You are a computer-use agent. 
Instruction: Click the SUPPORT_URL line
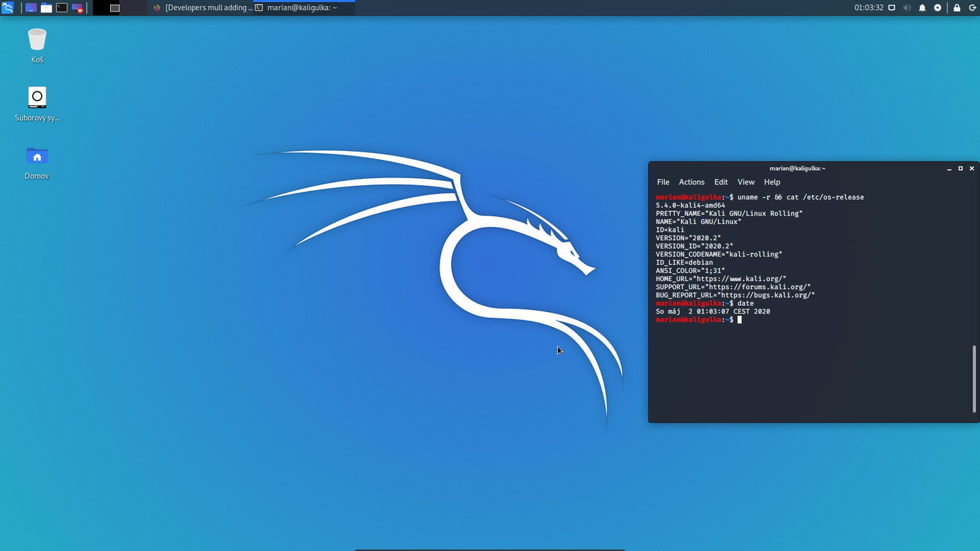(x=734, y=287)
